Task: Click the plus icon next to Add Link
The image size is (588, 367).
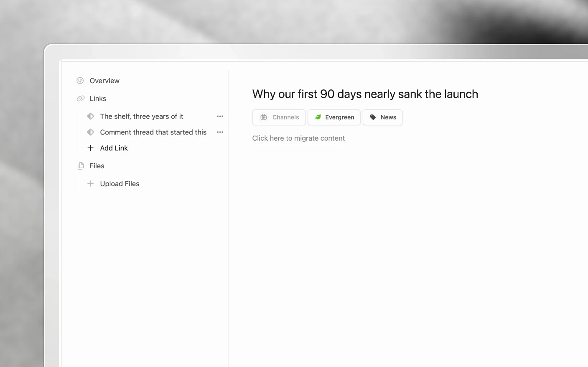Action: [90, 148]
